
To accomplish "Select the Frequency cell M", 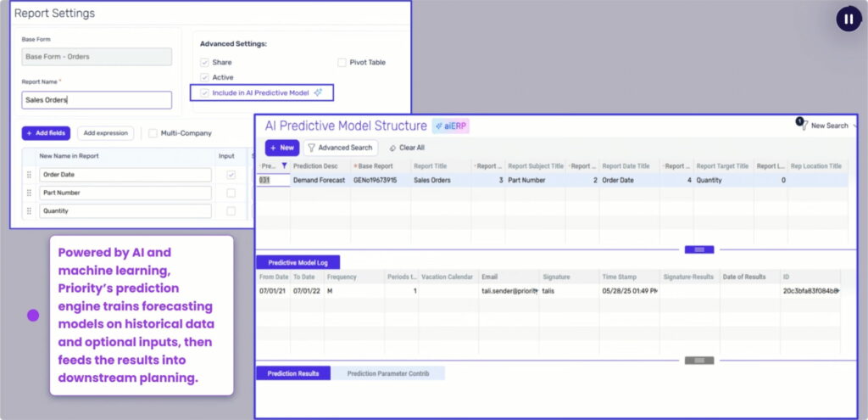I will (x=354, y=290).
